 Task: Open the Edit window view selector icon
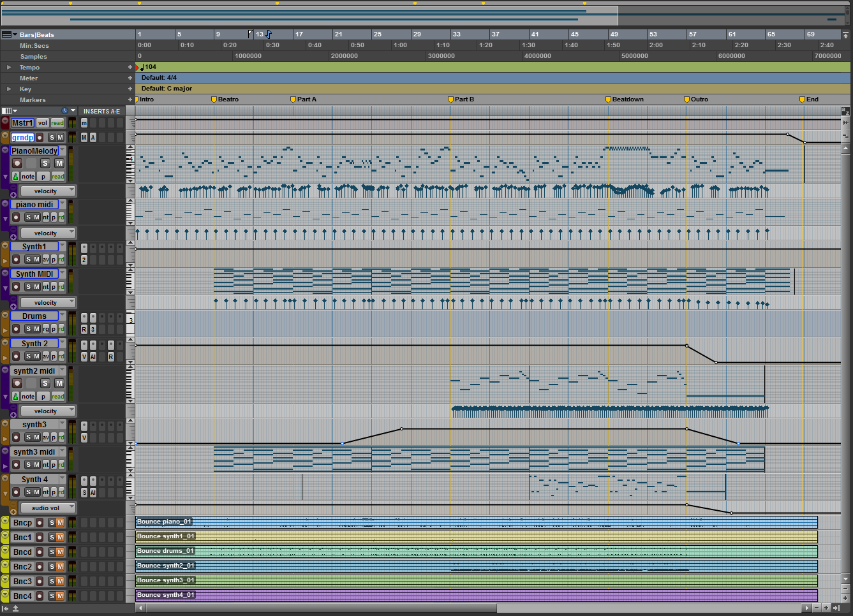pos(7,111)
